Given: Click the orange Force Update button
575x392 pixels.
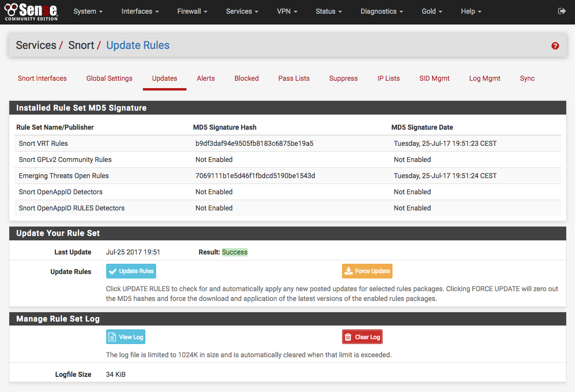Looking at the screenshot, I should point(367,271).
